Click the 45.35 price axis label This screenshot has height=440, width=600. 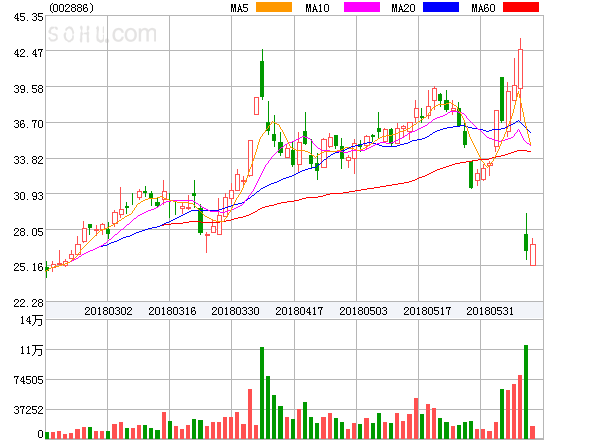[24, 17]
